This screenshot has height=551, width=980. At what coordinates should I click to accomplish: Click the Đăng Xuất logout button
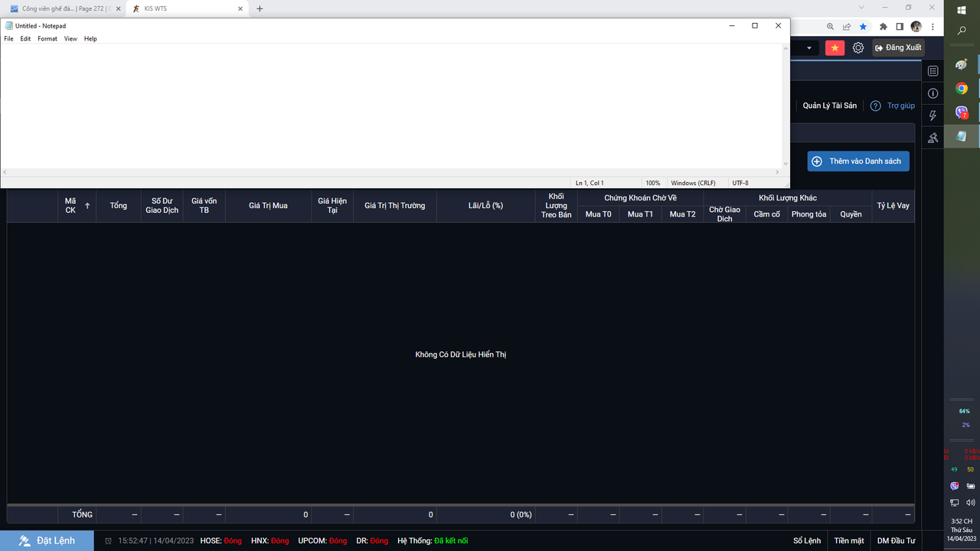point(898,47)
